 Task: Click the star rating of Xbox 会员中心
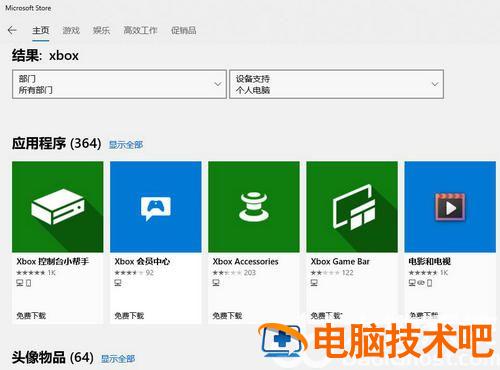tap(129, 273)
